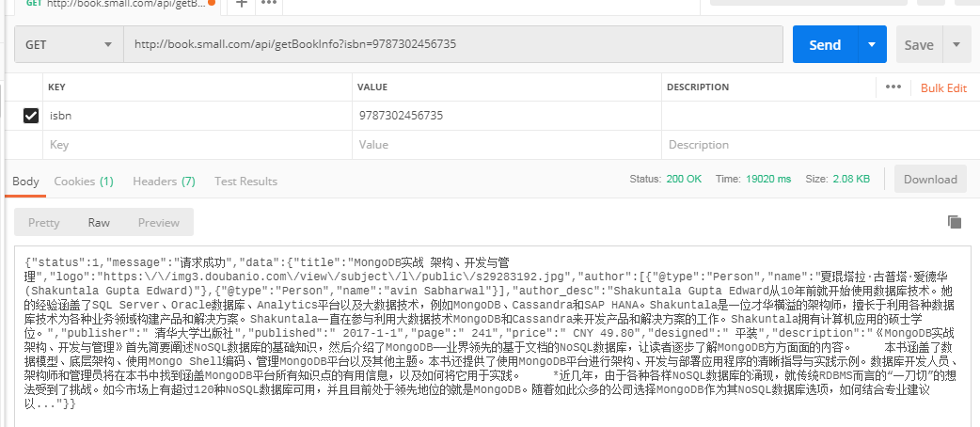Viewport: 980px width, 427px height.
Task: Click the request URL input field
Action: click(452, 44)
